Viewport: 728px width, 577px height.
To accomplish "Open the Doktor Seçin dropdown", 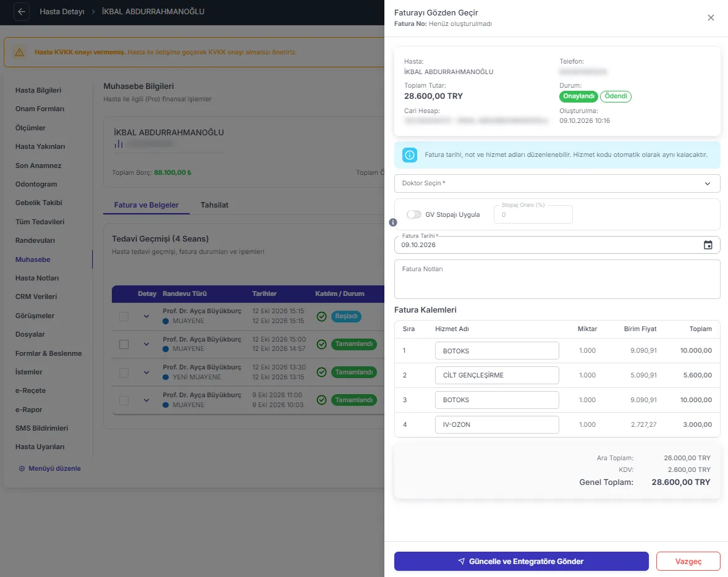I will (x=557, y=183).
